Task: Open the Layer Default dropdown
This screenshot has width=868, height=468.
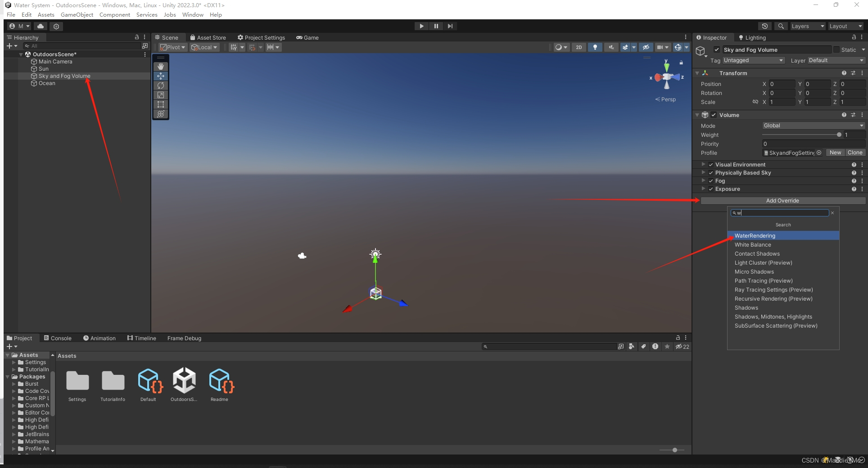Action: [x=836, y=60]
